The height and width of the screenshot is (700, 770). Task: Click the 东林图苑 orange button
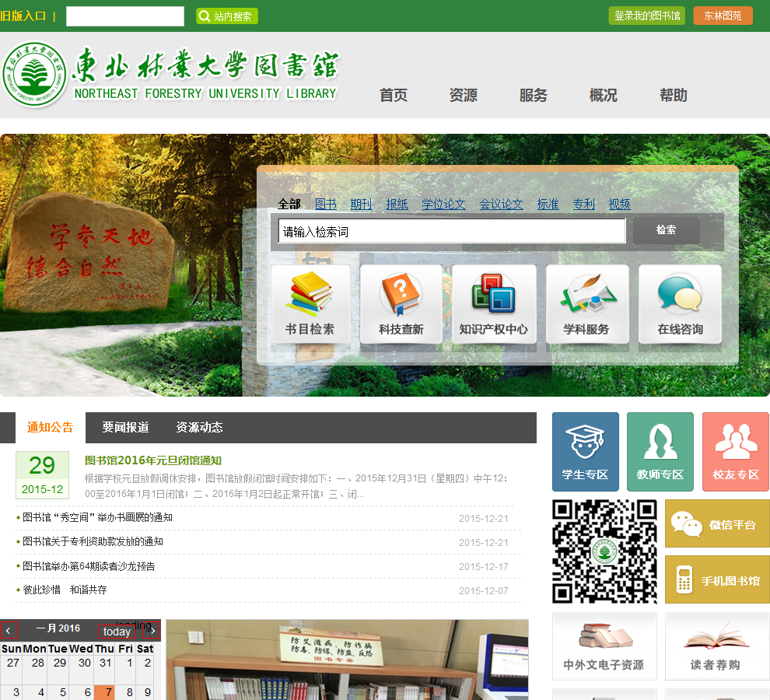(723, 16)
